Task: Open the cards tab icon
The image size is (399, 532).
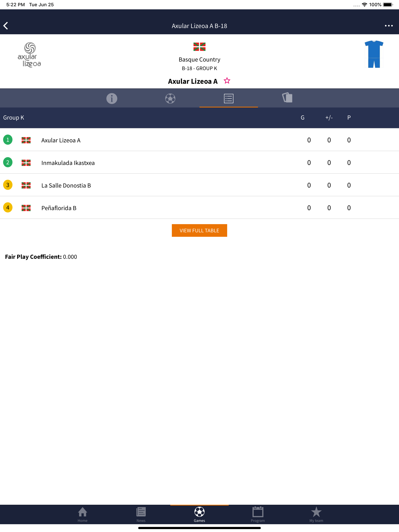Action: [287, 98]
